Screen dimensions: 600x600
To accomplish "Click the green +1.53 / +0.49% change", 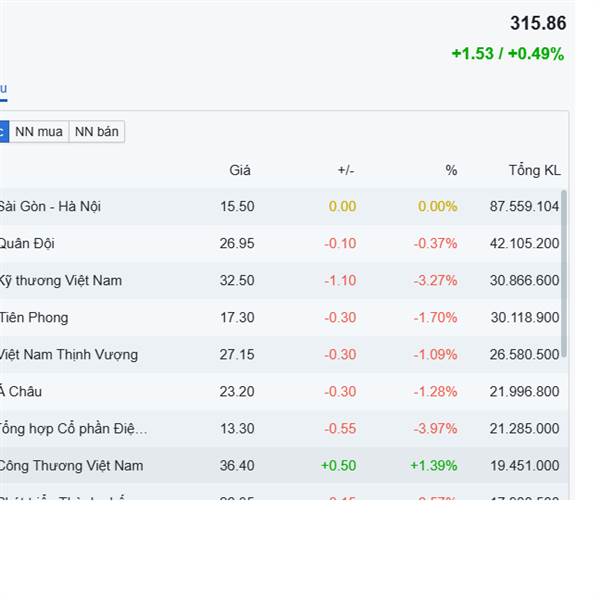I will click(507, 54).
